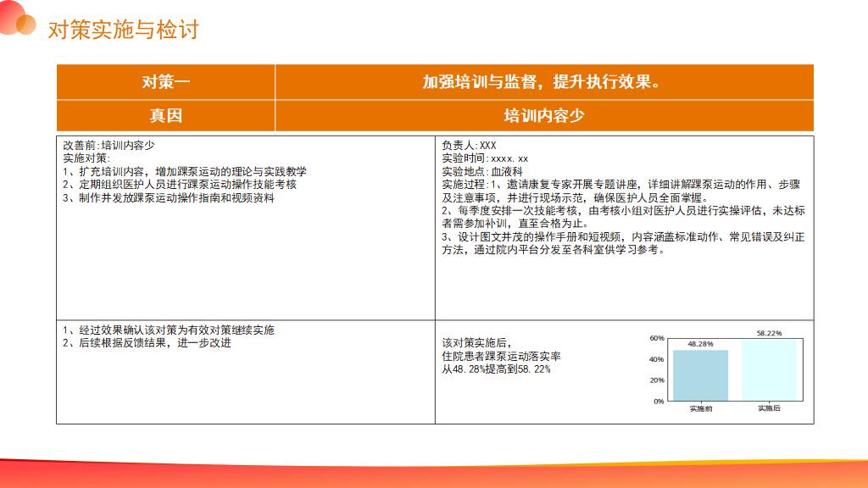
Task: Select the 加强培训与监督 header text
Action: coord(543,81)
